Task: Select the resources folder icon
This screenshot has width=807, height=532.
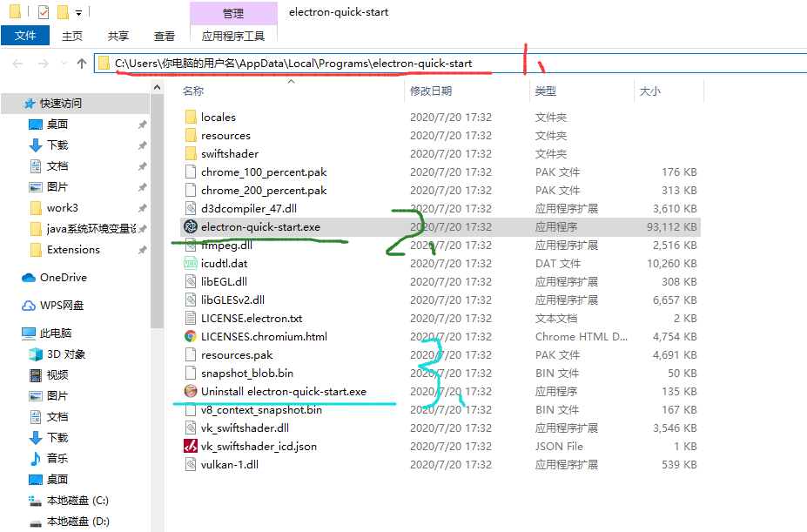Action: click(191, 136)
